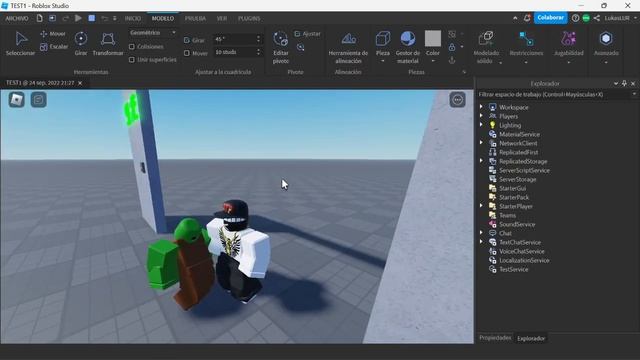Expand the Lighting node
The width and height of the screenshot is (640, 360).
pyautogui.click(x=481, y=124)
